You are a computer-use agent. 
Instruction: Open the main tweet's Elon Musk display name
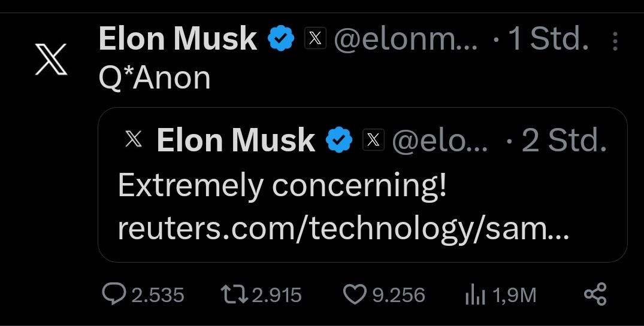point(177,39)
